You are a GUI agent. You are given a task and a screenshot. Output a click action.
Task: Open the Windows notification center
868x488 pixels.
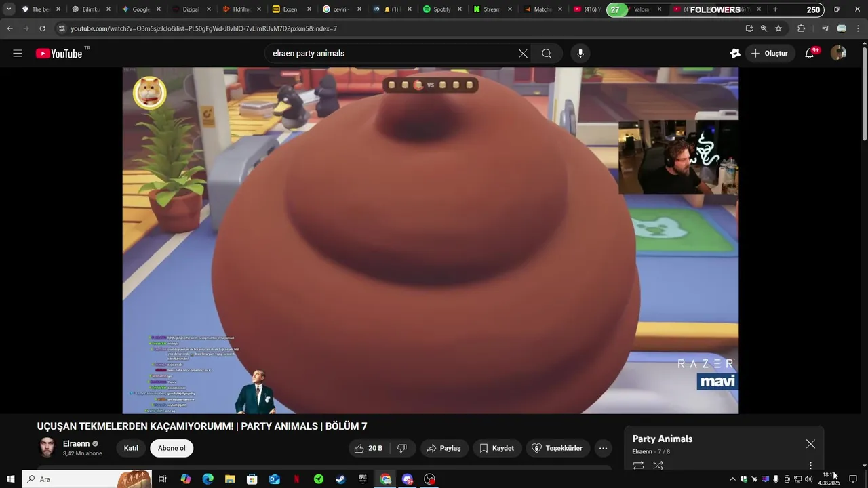(853, 479)
